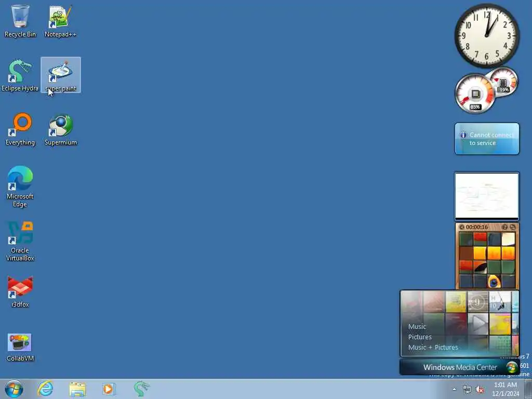This screenshot has height=399, width=532.
Task: Click the toucan eye puzzle tile
Action: coord(494,281)
